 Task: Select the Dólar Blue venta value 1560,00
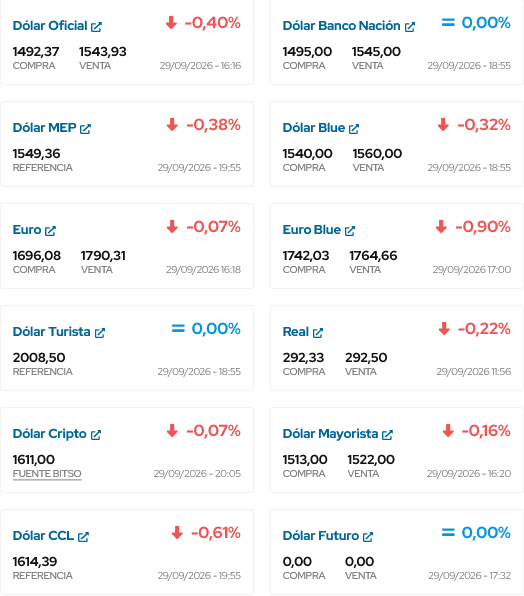pyautogui.click(x=377, y=154)
